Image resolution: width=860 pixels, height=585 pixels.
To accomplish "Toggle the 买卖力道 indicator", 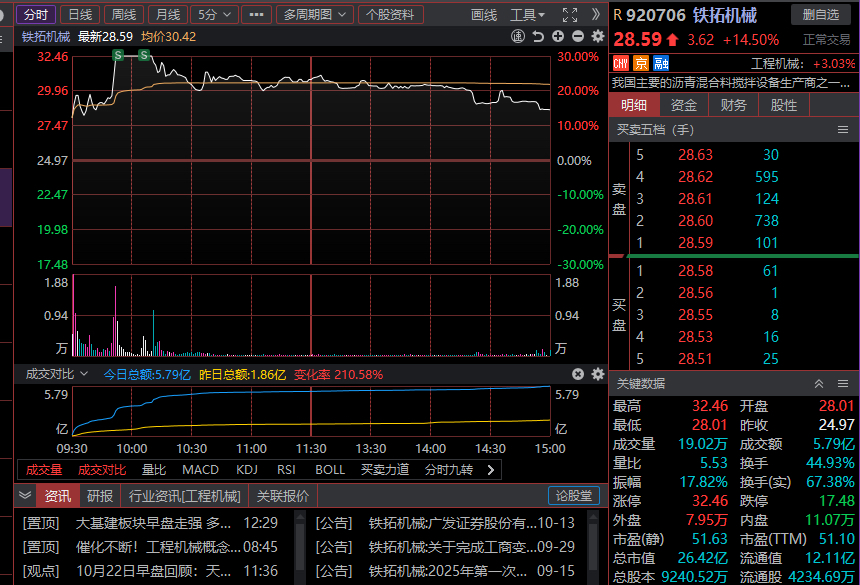I will [x=385, y=470].
